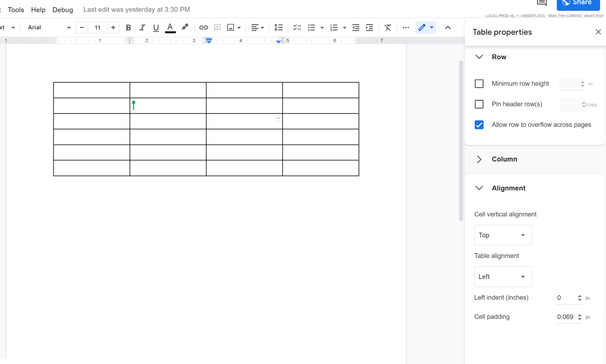Open the highlight color pen tool
This screenshot has width=606, height=364.
(x=185, y=27)
